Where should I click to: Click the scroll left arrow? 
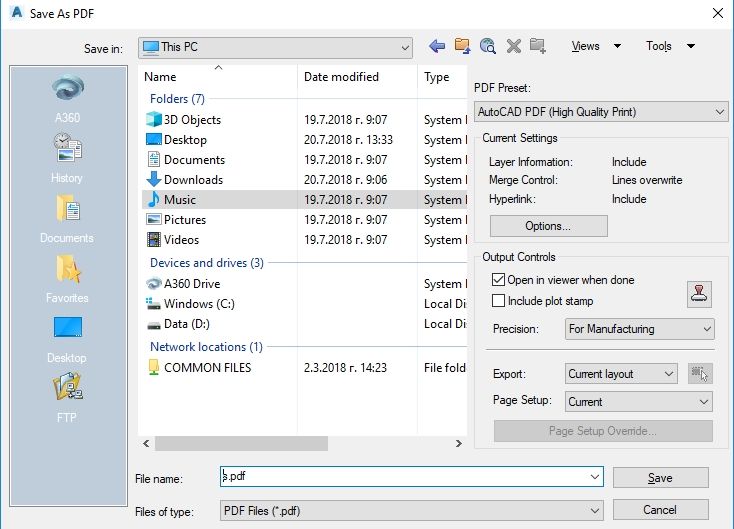pos(146,443)
